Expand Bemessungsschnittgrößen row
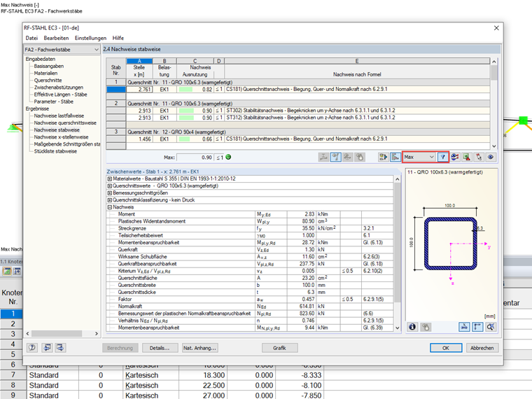Image resolution: width=532 pixels, height=399 pixels. pos(110,193)
